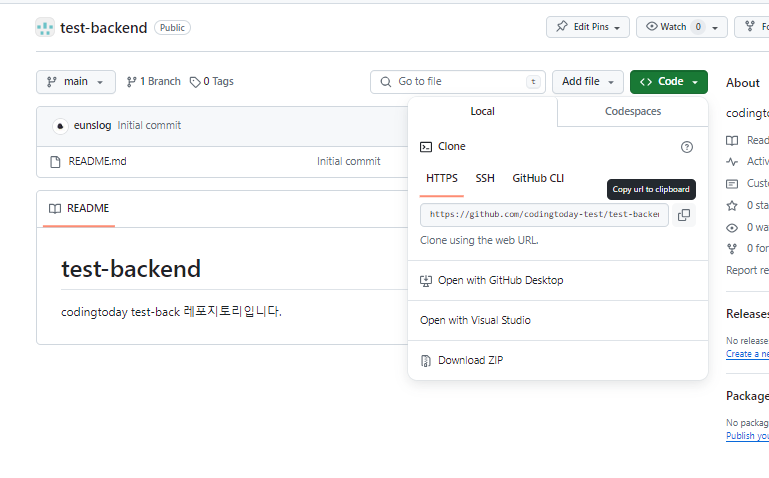Select the GitHub CLI clone tab
This screenshot has width=769, height=478.
[538, 178]
